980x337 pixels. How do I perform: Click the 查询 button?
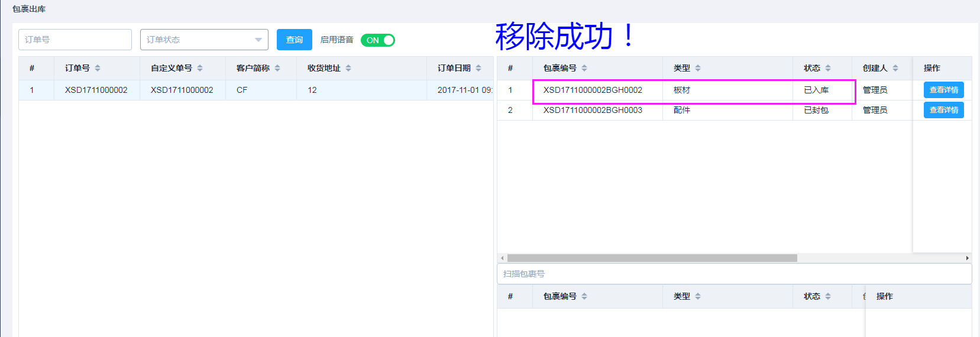[x=294, y=40]
